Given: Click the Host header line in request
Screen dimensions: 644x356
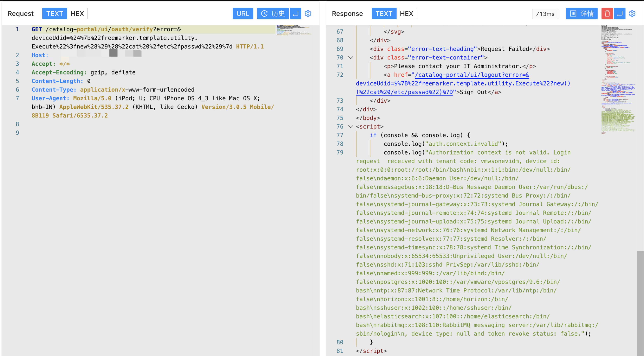Looking at the screenshot, I should 40,55.
